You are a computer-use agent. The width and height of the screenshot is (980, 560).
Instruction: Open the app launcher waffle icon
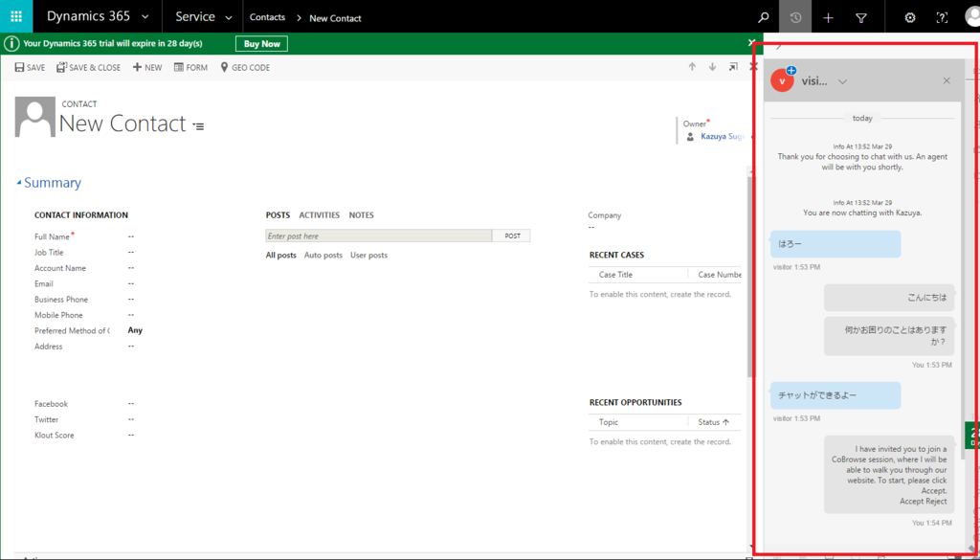[16, 17]
